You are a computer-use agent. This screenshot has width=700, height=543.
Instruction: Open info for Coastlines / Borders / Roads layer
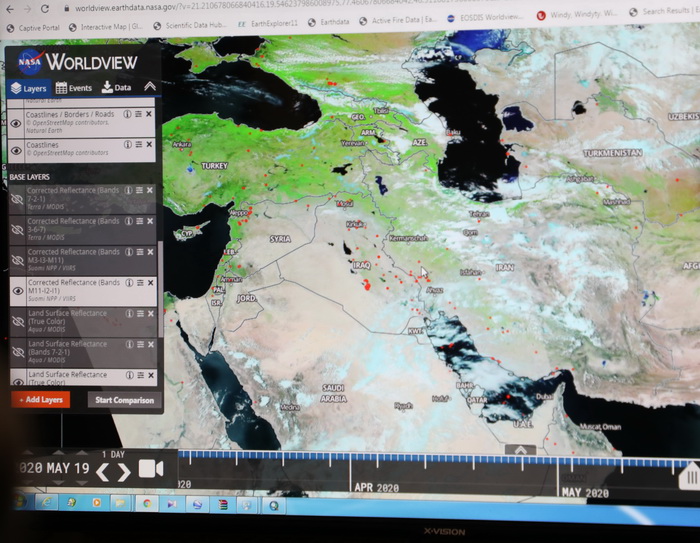(128, 115)
